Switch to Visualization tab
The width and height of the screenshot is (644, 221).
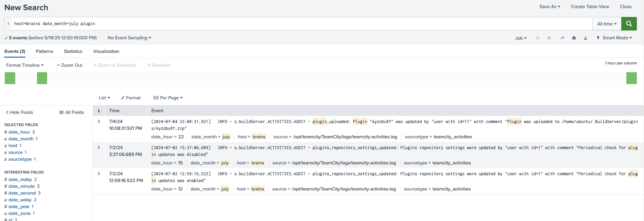pos(106,52)
